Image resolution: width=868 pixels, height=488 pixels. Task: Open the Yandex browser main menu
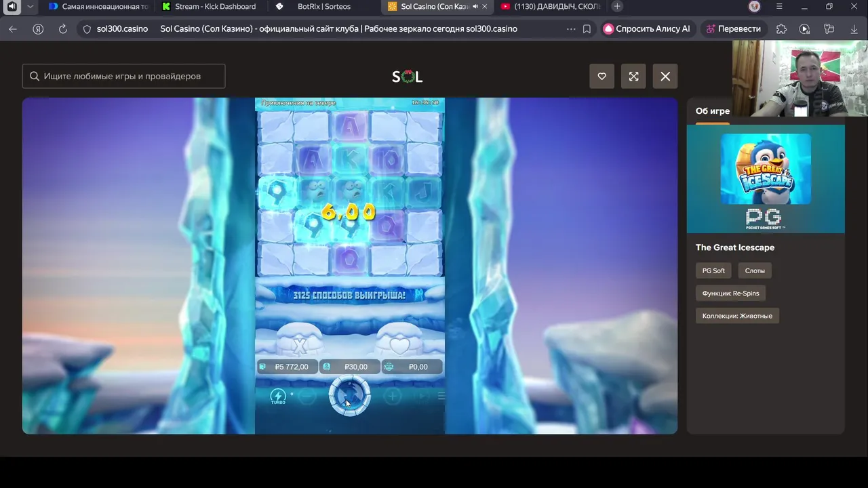779,7
